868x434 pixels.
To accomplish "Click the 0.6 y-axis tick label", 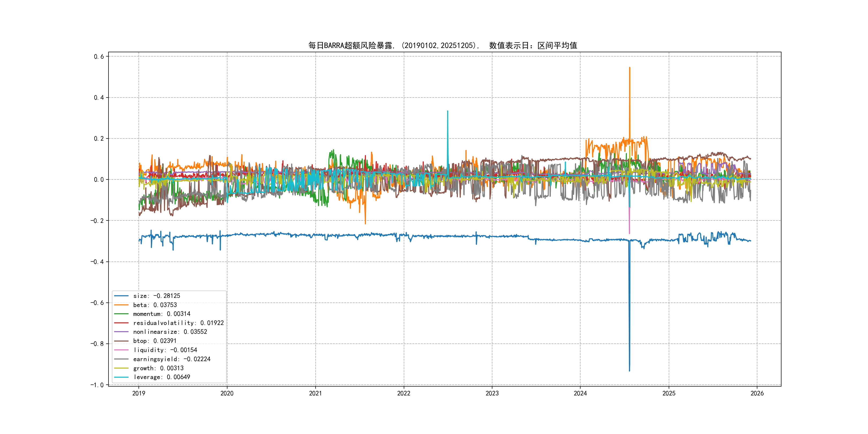I will pos(99,57).
